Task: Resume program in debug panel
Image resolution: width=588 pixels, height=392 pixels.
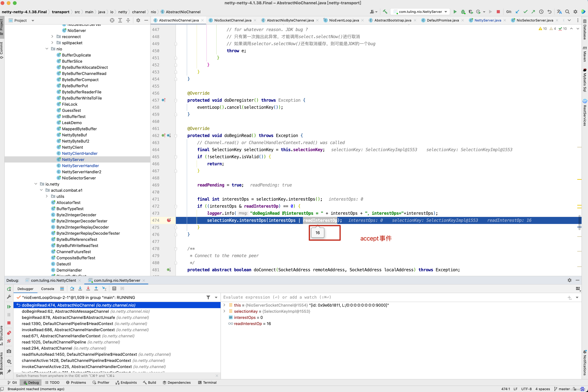Action: pyautogui.click(x=9, y=306)
